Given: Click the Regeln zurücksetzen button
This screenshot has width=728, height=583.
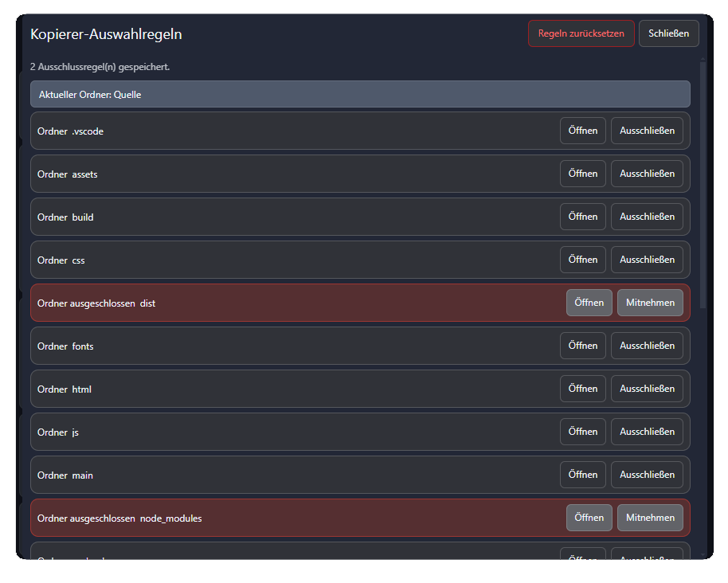Looking at the screenshot, I should [x=581, y=33].
